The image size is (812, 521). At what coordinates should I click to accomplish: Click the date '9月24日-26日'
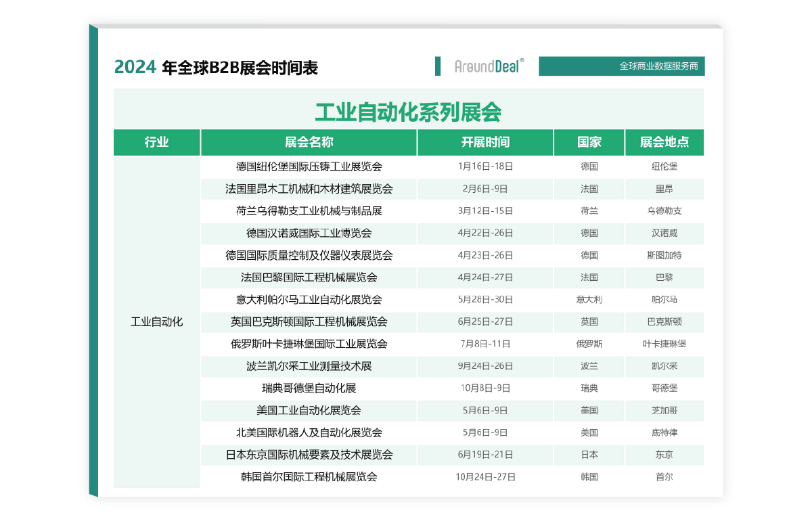pos(485,366)
